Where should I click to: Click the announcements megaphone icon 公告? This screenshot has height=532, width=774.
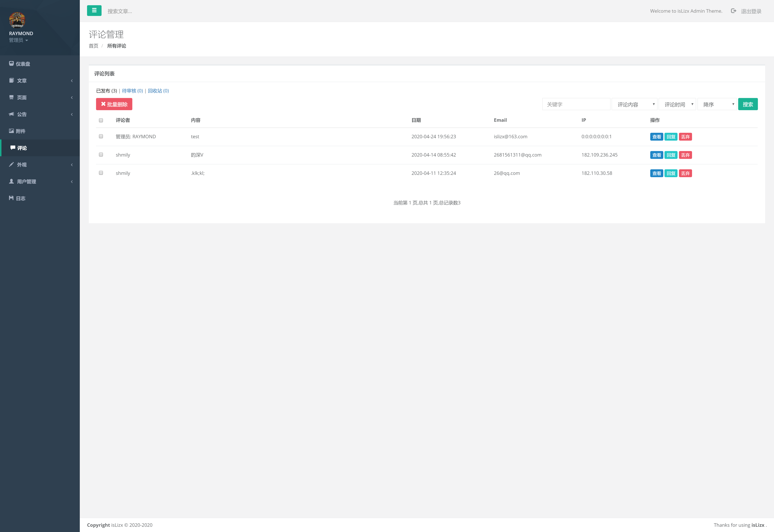[x=11, y=114]
